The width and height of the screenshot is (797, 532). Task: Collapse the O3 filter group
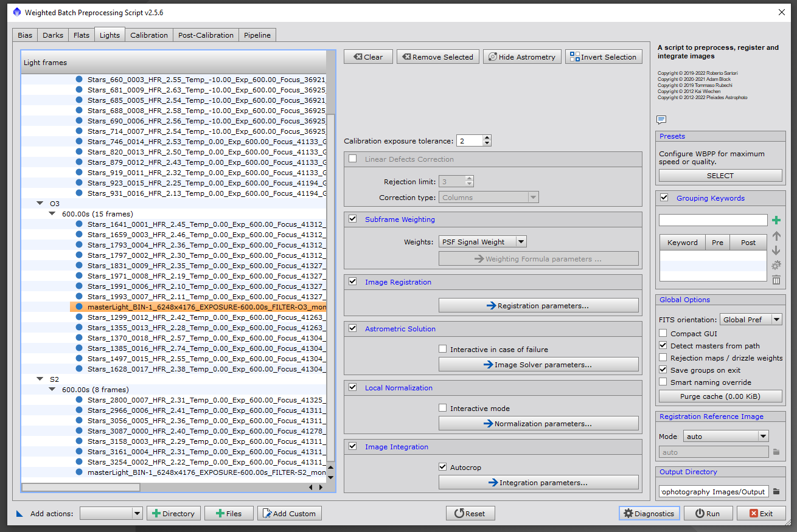[x=40, y=204]
